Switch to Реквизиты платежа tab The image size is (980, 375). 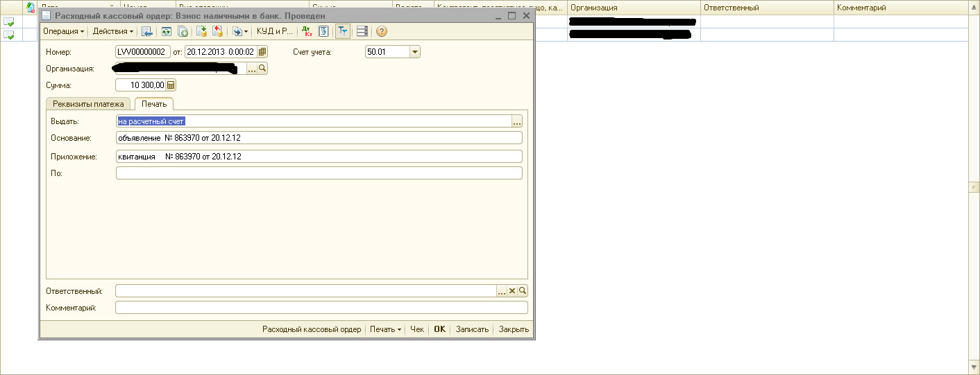88,104
